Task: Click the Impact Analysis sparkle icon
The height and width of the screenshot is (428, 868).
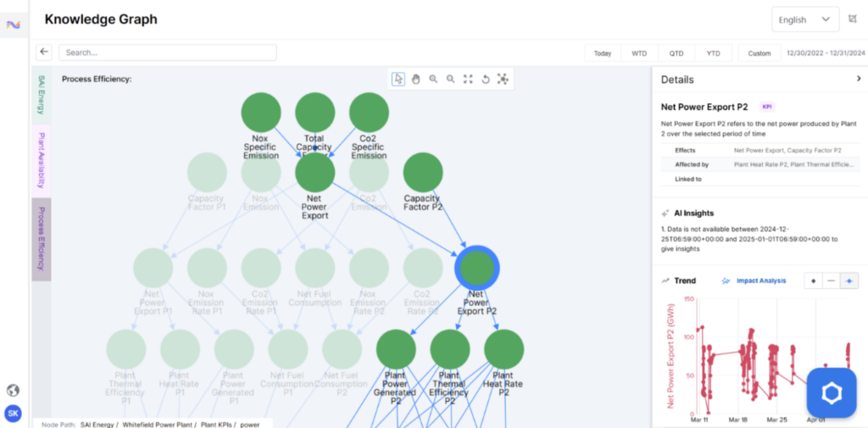Action: point(726,281)
